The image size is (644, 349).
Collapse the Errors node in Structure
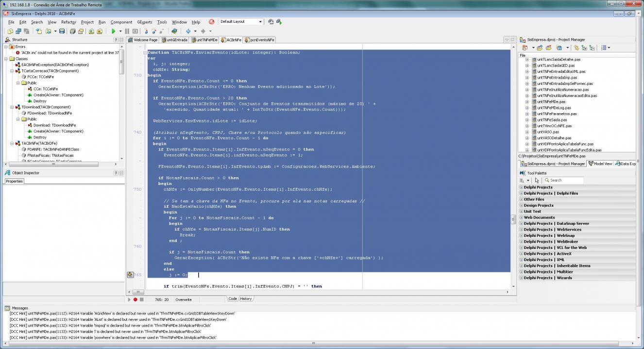point(6,47)
